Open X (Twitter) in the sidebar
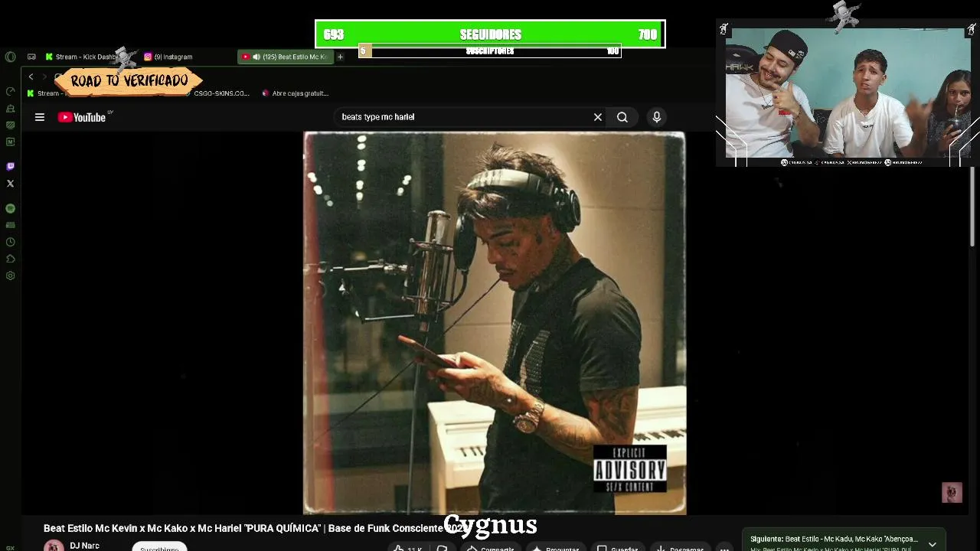Viewport: 980px width, 551px height. [x=10, y=184]
